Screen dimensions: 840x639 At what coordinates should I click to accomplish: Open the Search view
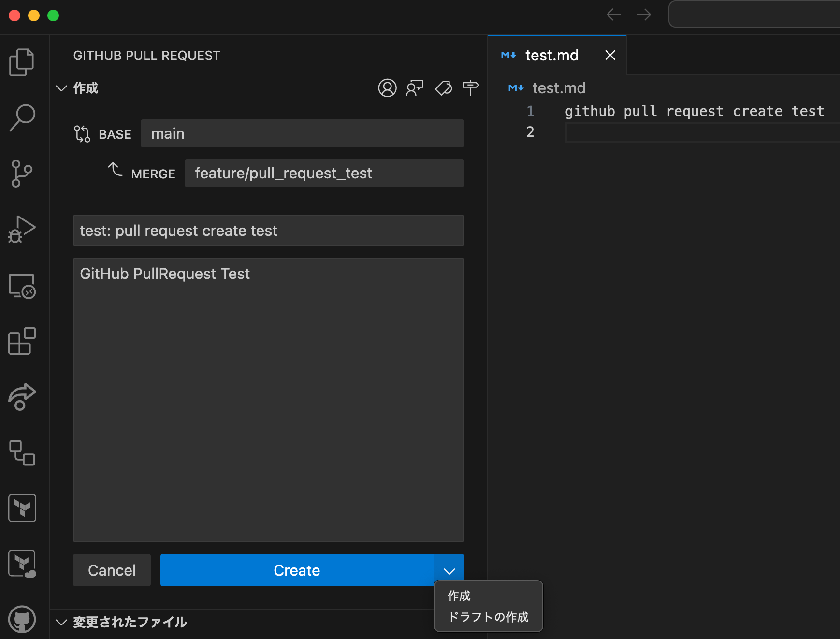coord(22,117)
